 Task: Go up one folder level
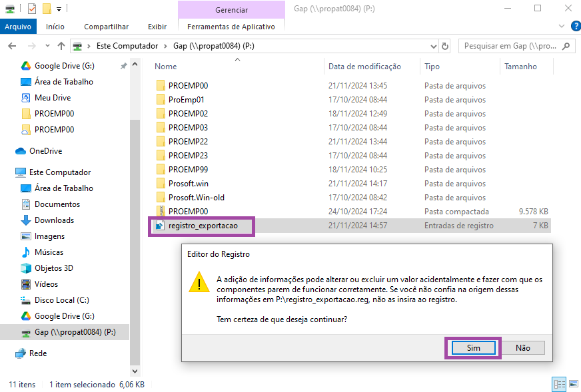click(61, 46)
